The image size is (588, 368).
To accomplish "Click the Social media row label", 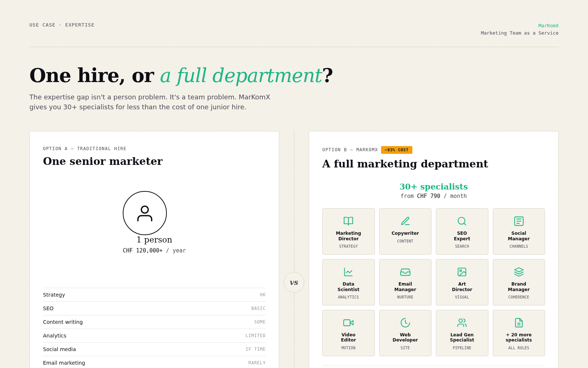I will click(x=60, y=349).
